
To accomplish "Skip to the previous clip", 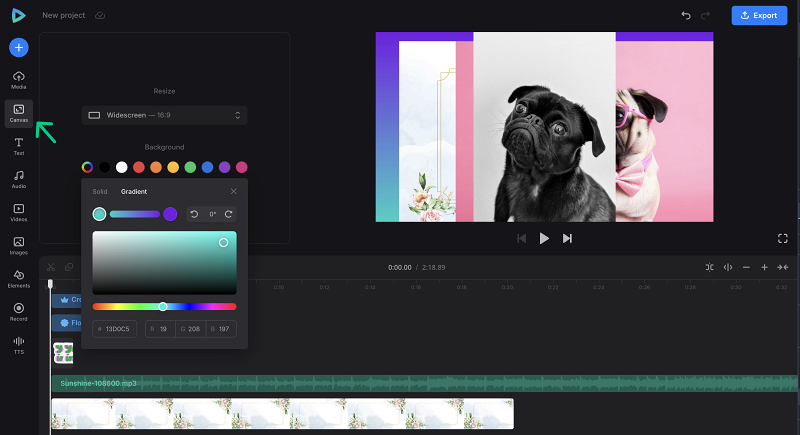I will click(521, 238).
